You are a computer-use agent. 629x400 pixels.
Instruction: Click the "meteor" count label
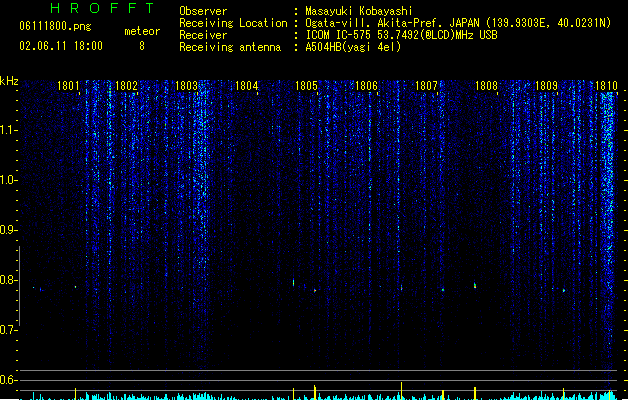point(142,31)
